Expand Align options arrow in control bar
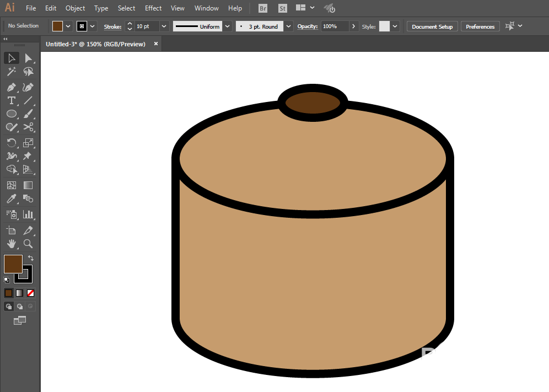549x392 pixels. pyautogui.click(x=520, y=26)
